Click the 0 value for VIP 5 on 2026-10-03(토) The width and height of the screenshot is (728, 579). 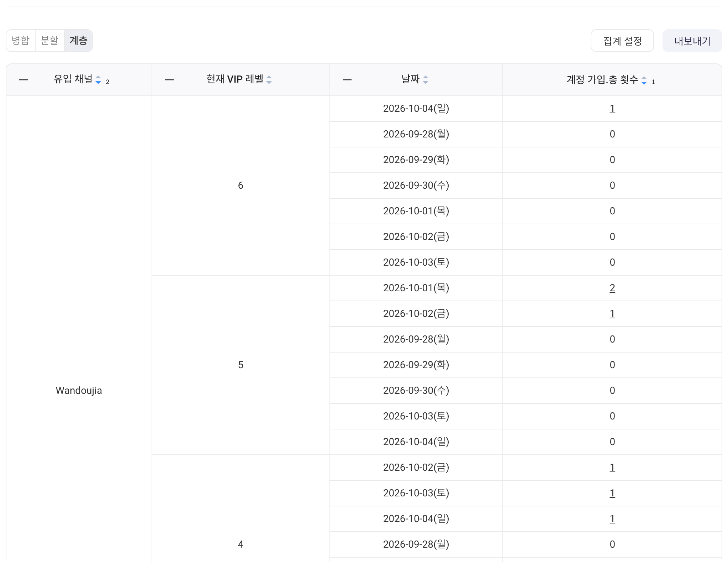click(x=612, y=416)
